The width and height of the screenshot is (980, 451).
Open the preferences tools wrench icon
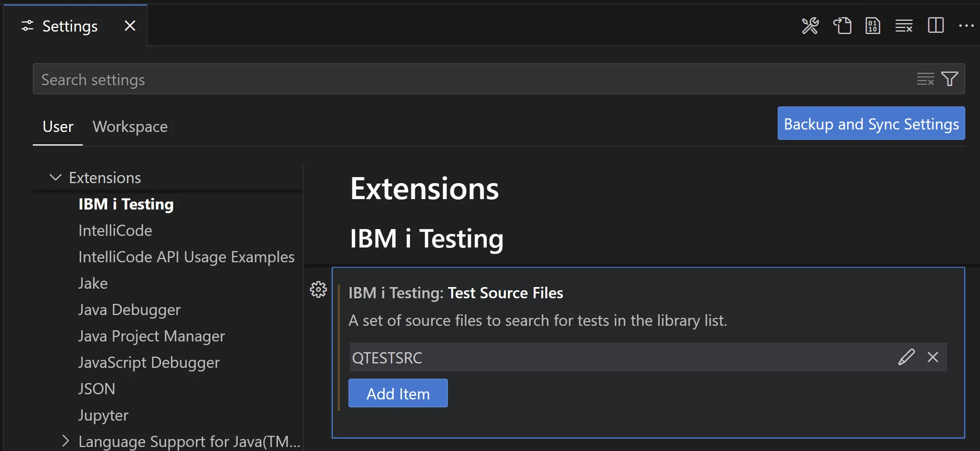(810, 26)
